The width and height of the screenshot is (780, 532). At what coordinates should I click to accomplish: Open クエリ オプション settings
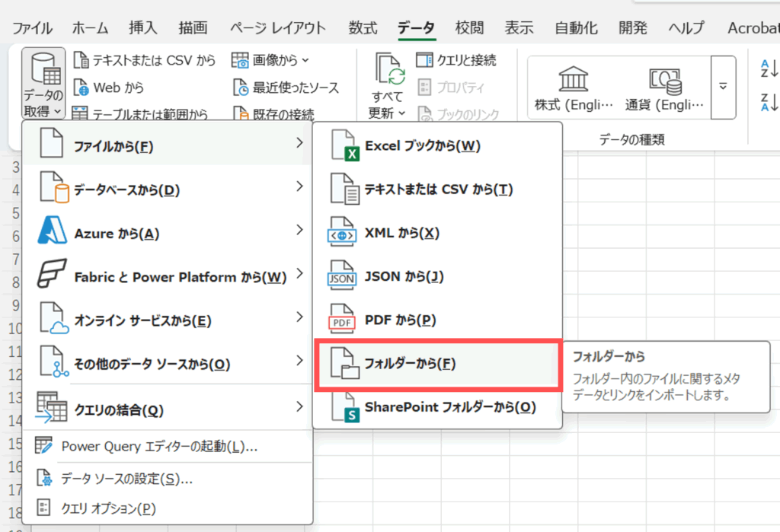click(x=107, y=508)
